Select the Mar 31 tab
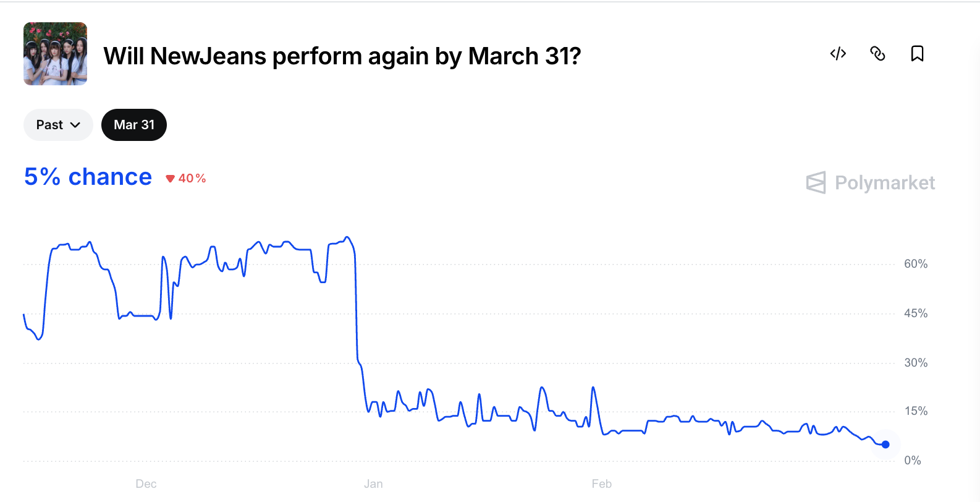The width and height of the screenshot is (980, 502). click(x=134, y=125)
